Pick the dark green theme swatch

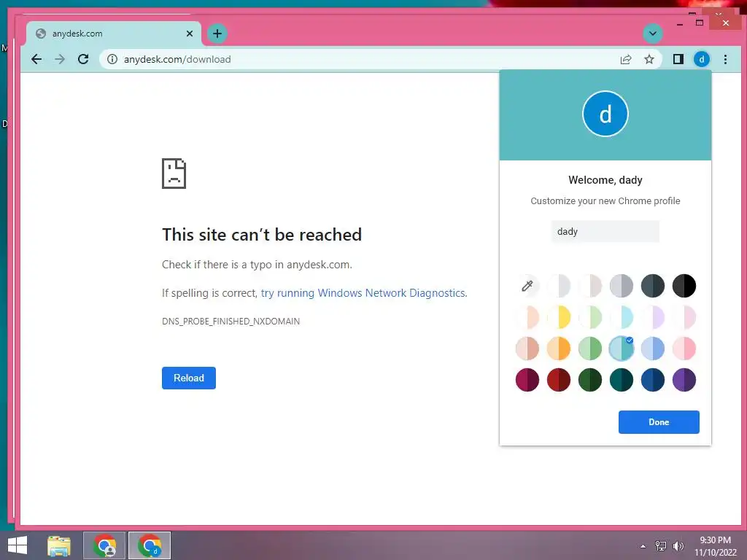(589, 380)
